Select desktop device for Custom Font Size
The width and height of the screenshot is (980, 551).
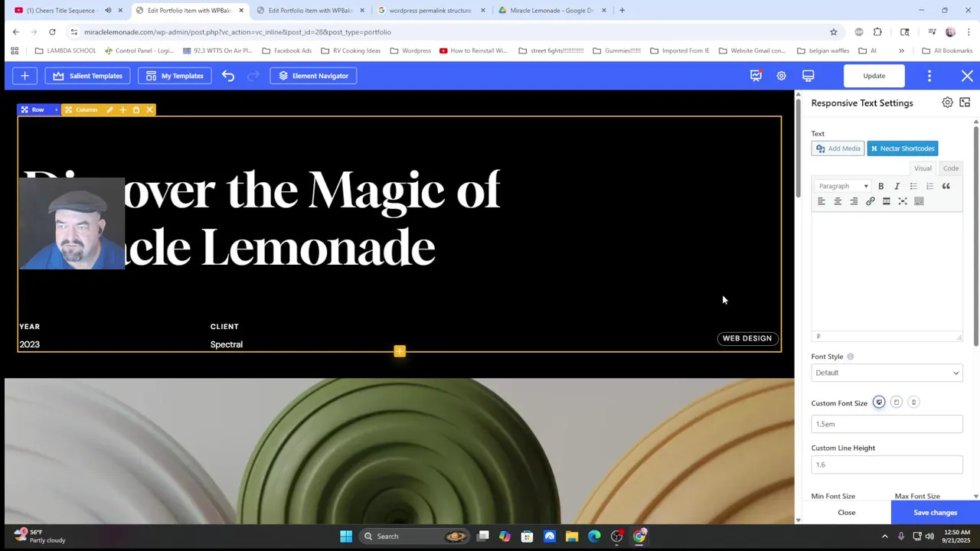pyautogui.click(x=879, y=403)
